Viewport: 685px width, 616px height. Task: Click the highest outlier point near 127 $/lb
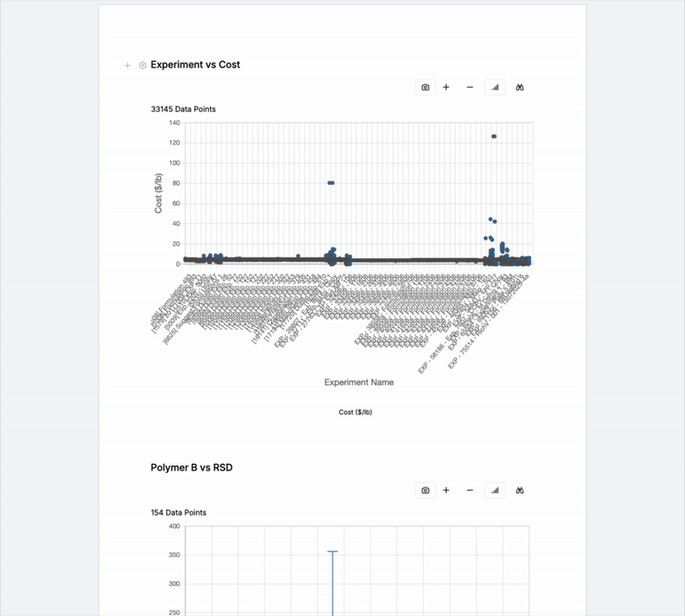coord(494,136)
